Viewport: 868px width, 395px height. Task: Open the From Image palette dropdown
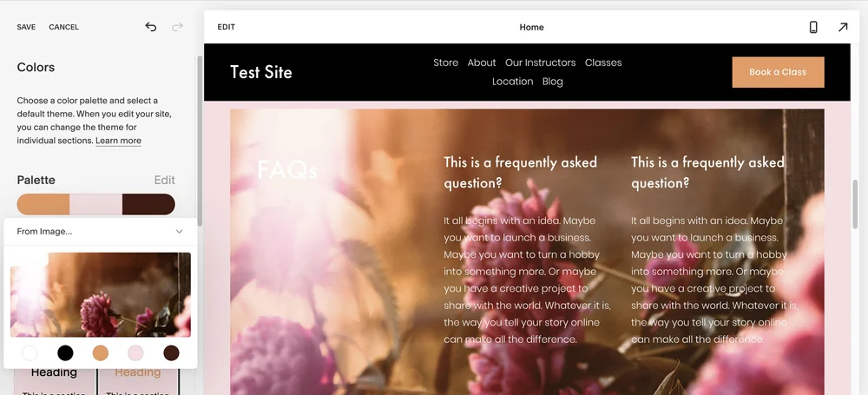click(x=100, y=232)
